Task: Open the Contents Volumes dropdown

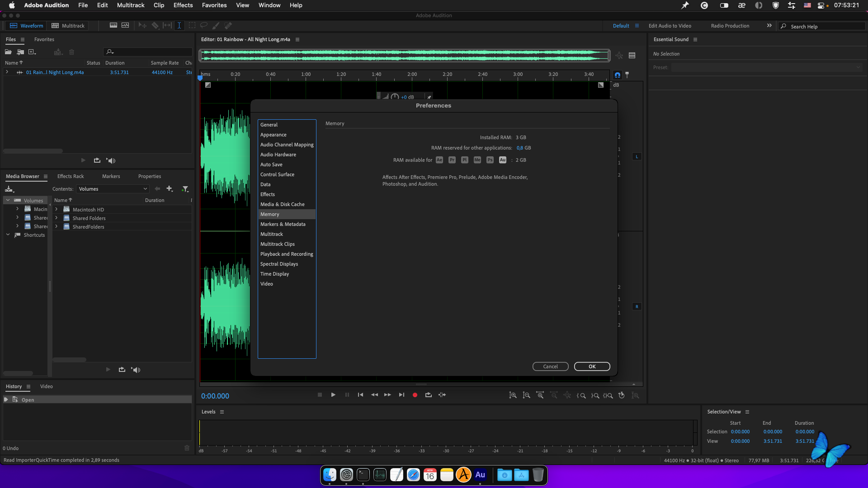Action: (x=113, y=189)
